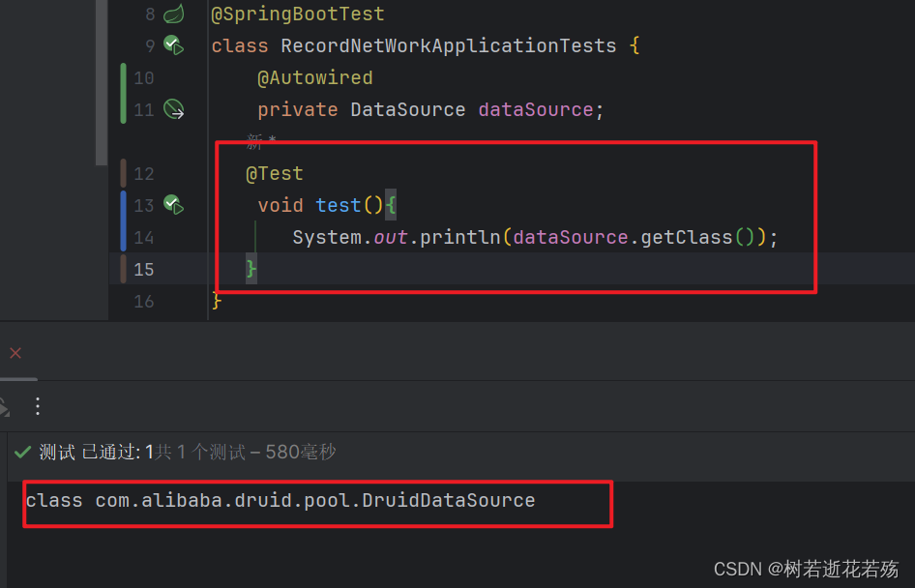Click line number 16 to expand selection

pyautogui.click(x=143, y=301)
